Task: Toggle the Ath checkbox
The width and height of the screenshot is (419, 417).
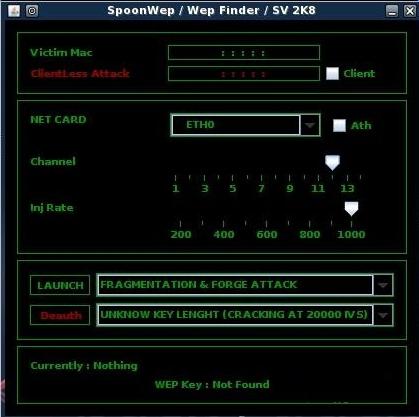Action: point(339,125)
